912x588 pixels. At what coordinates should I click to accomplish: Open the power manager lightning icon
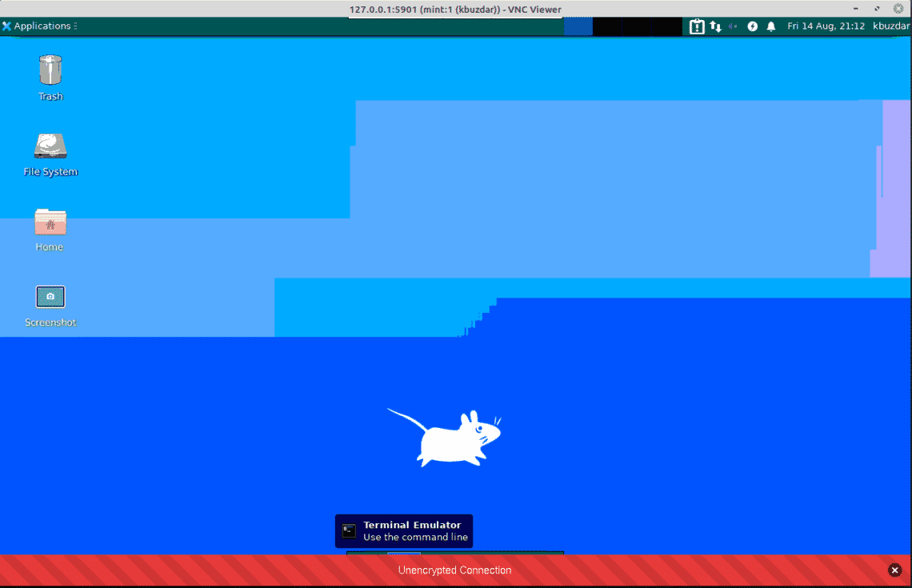click(753, 26)
